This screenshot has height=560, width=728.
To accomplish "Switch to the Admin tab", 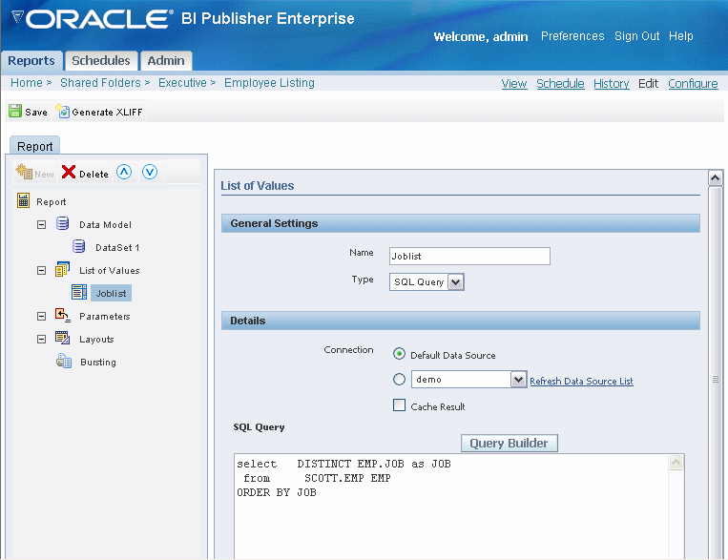I will click(x=166, y=60).
